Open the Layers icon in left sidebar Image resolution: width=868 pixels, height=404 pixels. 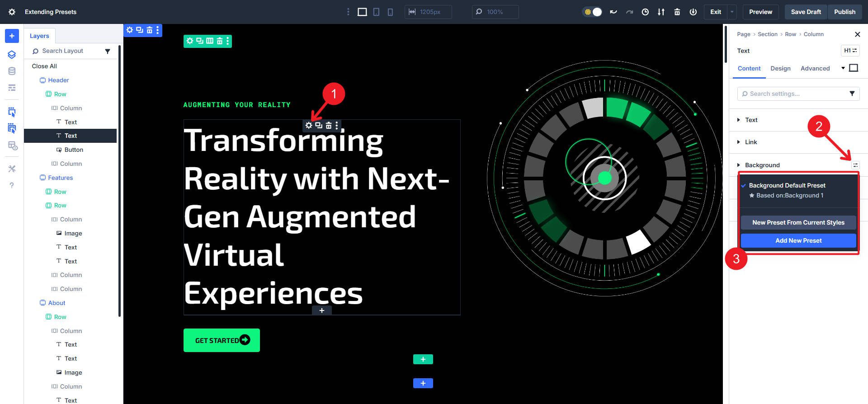12,55
